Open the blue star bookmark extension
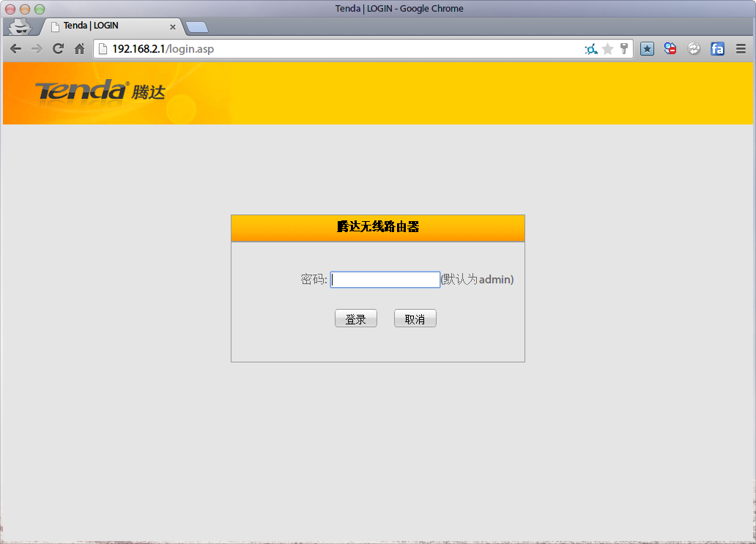 (x=647, y=48)
